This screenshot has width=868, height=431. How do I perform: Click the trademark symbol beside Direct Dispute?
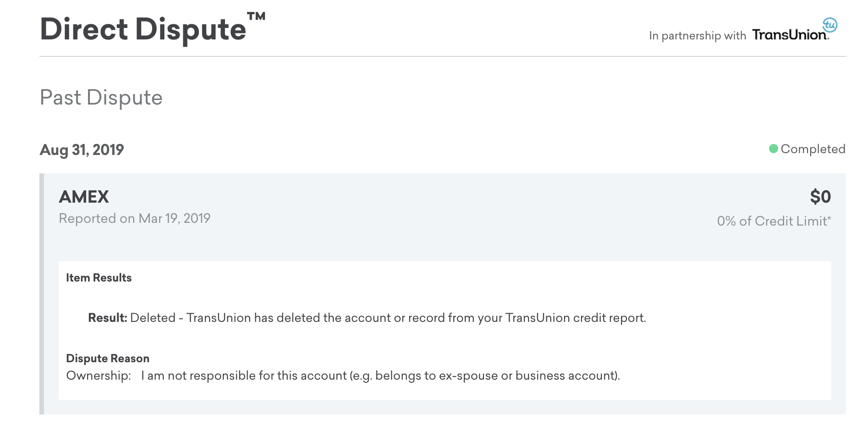click(256, 17)
